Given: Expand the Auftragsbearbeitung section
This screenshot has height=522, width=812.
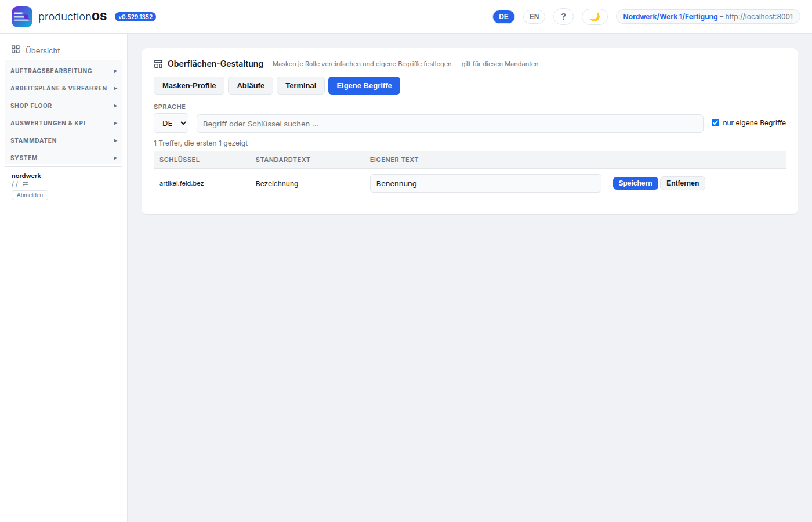Looking at the screenshot, I should tap(63, 71).
